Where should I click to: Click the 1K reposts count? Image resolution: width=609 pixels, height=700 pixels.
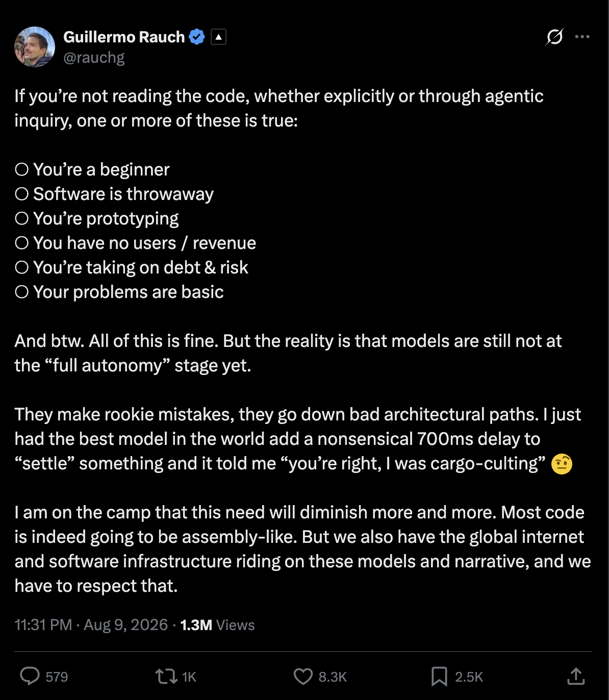[x=189, y=677]
